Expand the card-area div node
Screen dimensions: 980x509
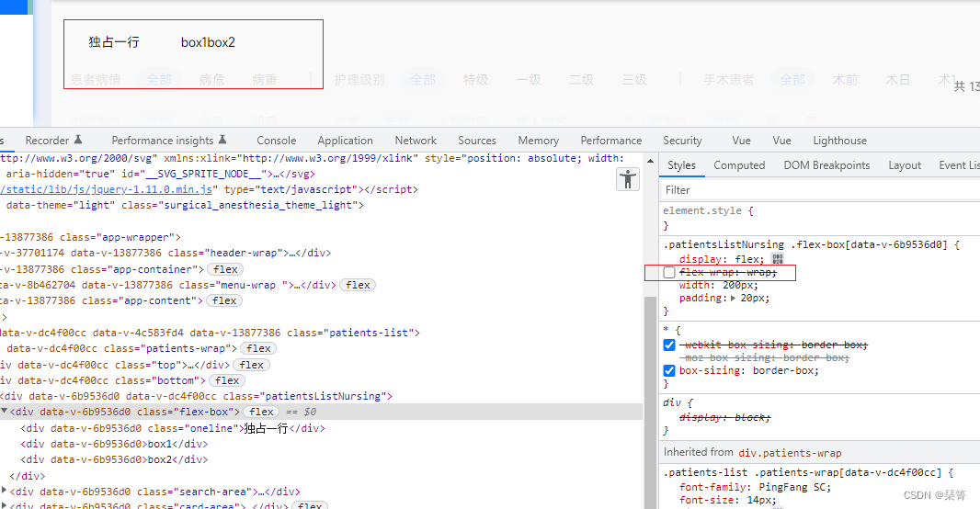pos(5,505)
